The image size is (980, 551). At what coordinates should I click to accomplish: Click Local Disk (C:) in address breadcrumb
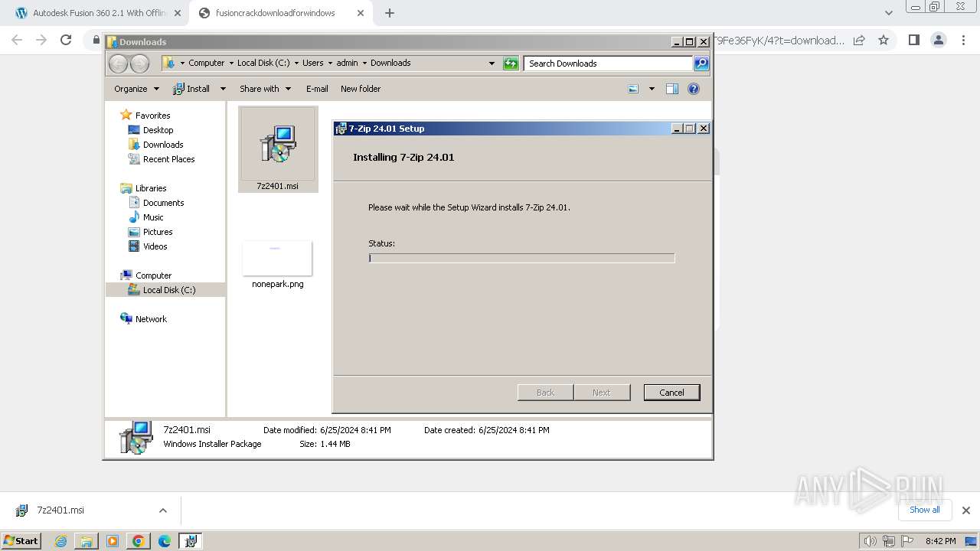pos(263,63)
